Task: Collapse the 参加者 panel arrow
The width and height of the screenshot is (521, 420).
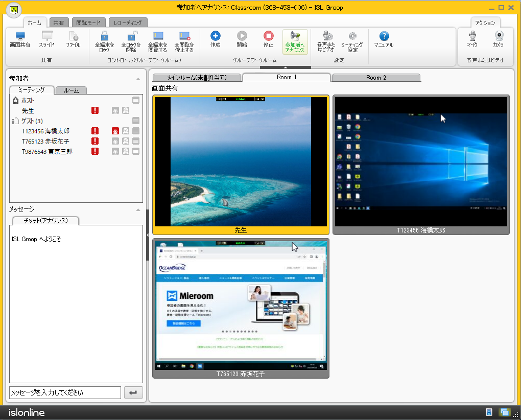Action: [138, 79]
